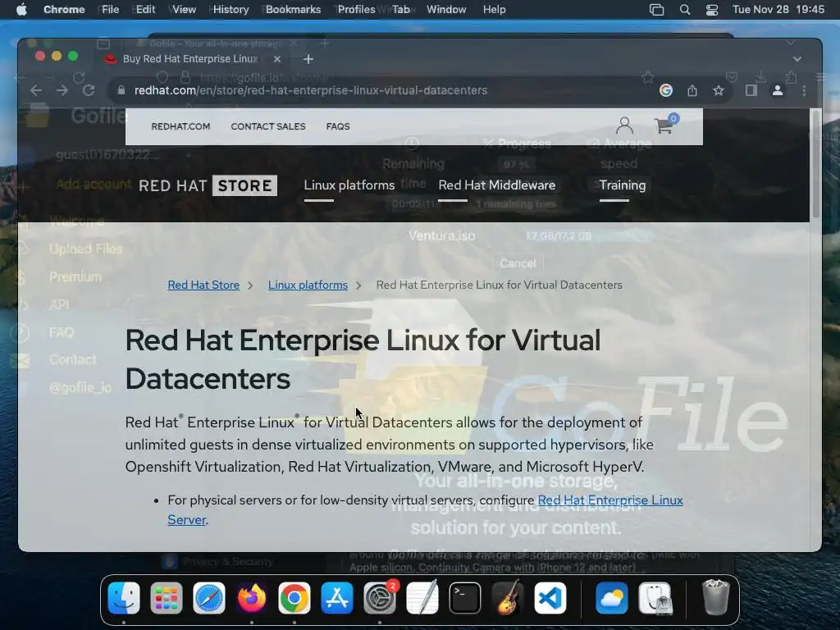Screen dimensions: 840x630
Task: Follow Red Hat Store breadcrumb link
Action: tap(203, 285)
